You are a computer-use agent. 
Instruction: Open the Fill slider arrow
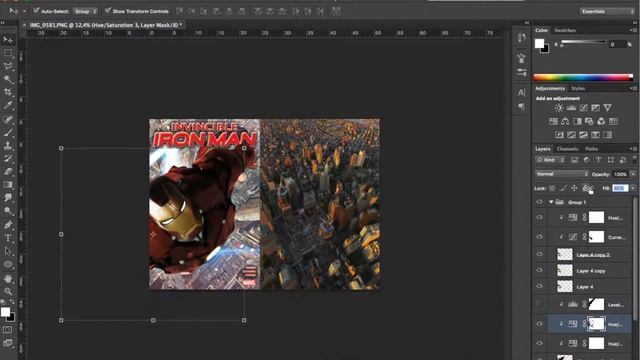coord(633,188)
